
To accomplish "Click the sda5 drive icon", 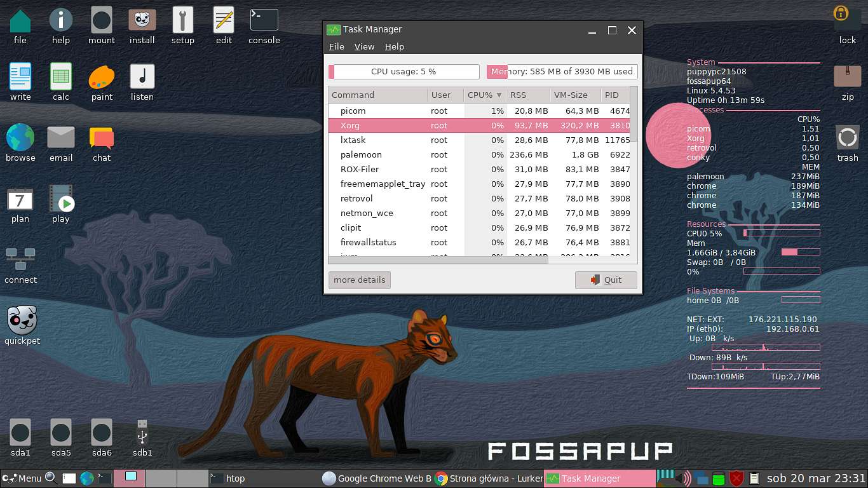I will coord(61,433).
